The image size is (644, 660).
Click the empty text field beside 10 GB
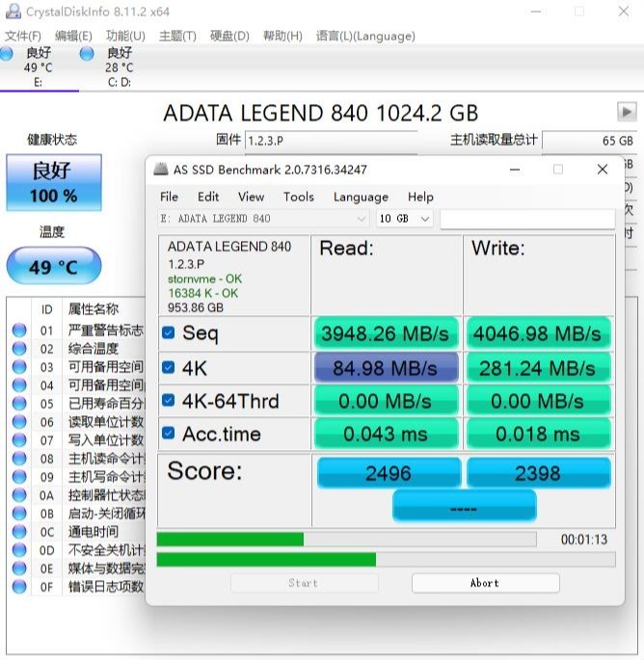(x=527, y=219)
